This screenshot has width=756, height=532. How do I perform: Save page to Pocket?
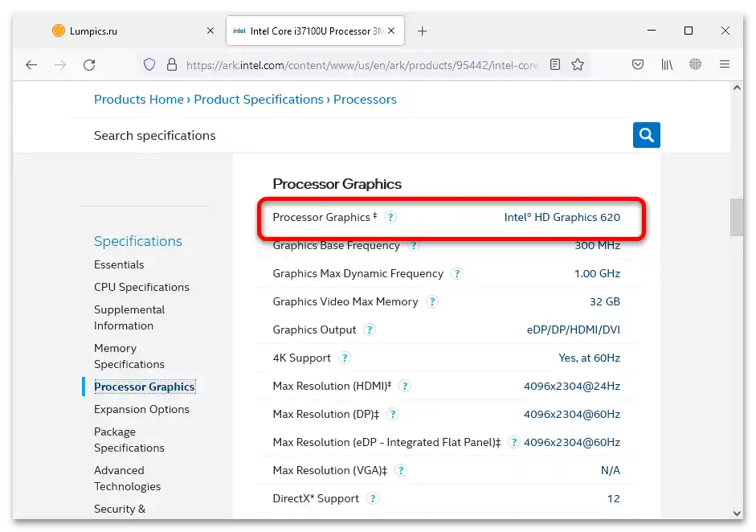point(637,64)
